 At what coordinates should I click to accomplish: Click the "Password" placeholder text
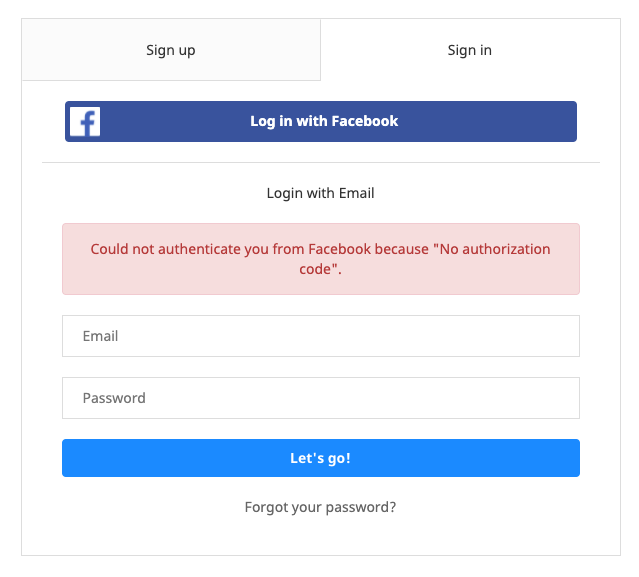114,398
